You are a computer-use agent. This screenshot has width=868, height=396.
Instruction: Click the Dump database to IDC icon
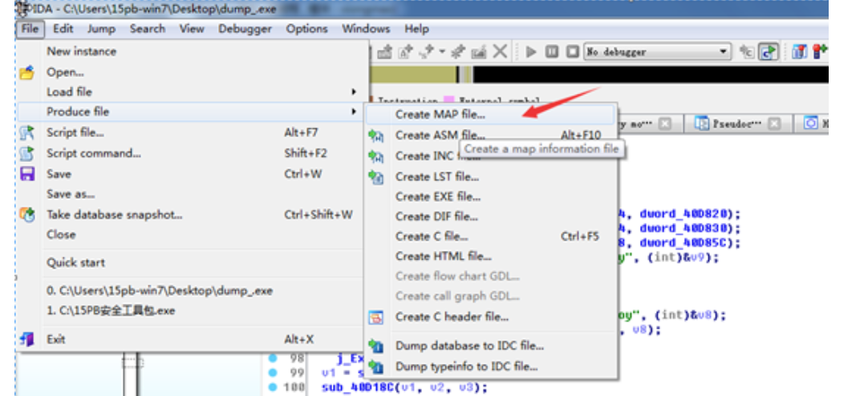[x=376, y=346]
